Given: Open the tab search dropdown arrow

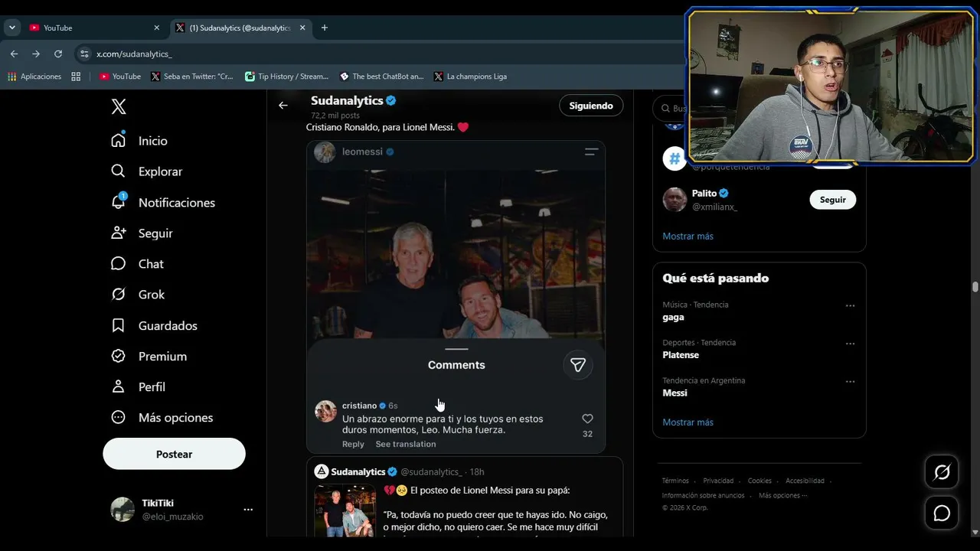Looking at the screenshot, I should coord(12,28).
